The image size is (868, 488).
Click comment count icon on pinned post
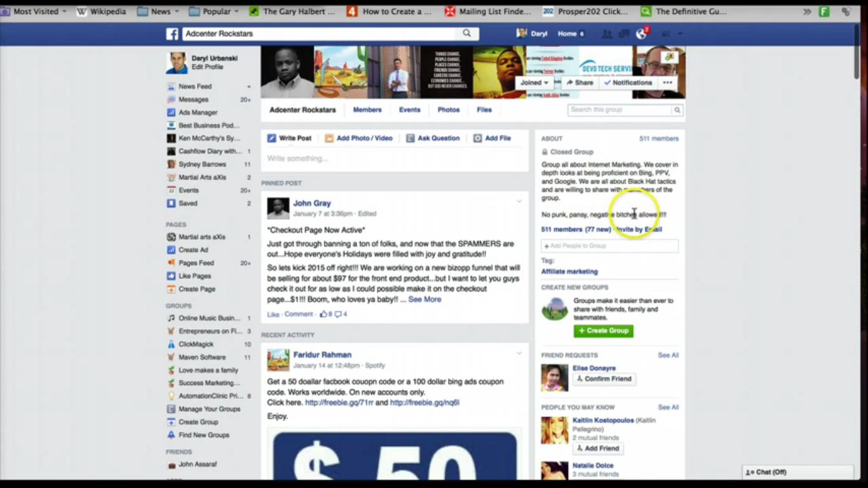pyautogui.click(x=341, y=314)
